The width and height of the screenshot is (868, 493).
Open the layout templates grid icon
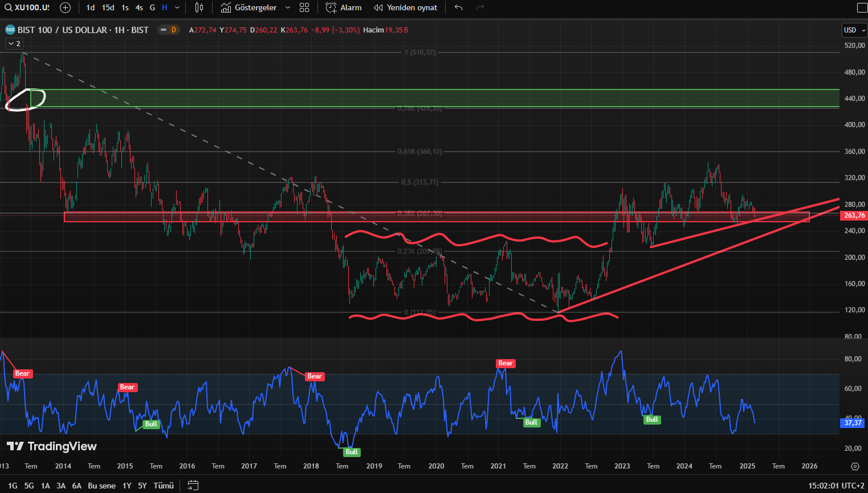[x=304, y=7]
